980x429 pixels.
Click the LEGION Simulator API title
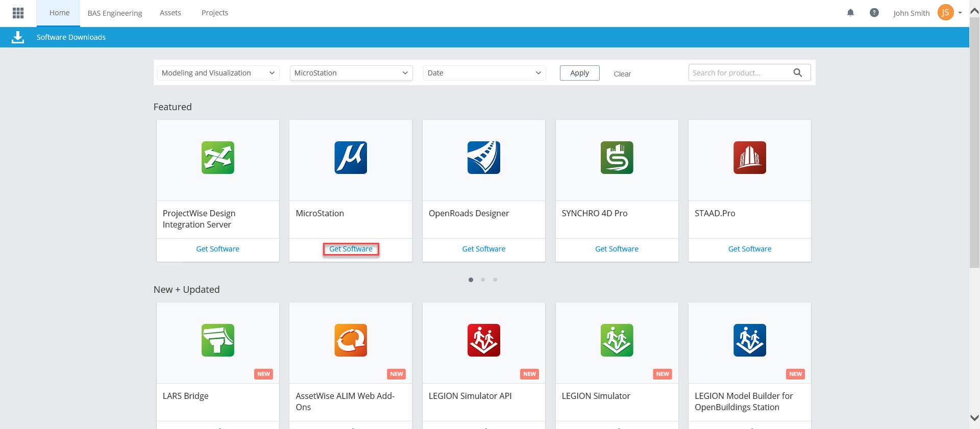(470, 396)
